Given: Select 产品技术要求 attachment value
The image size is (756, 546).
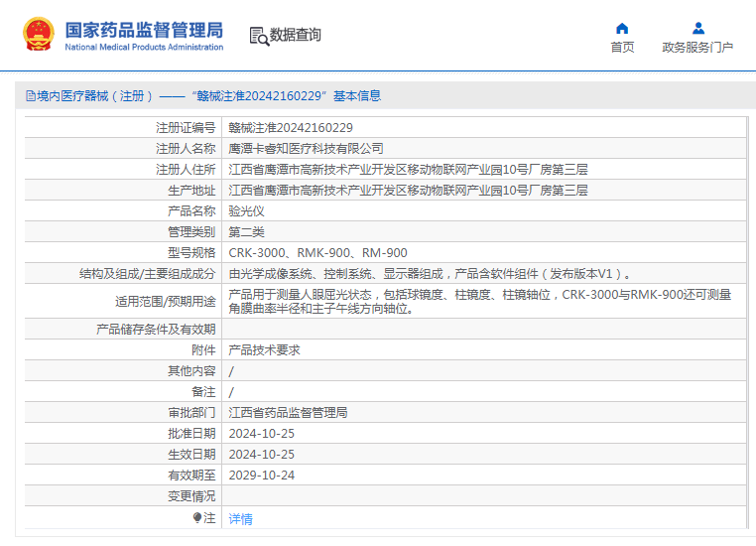Looking at the screenshot, I should [264, 350].
